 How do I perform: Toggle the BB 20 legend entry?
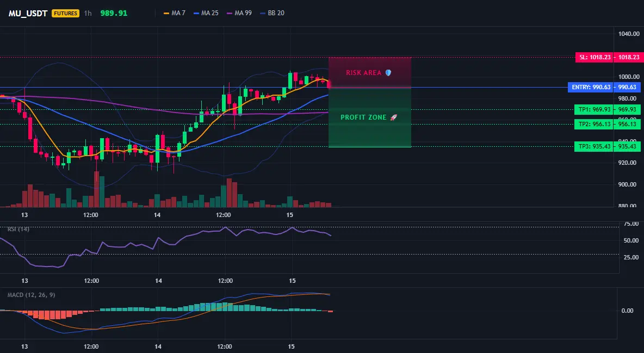point(272,13)
